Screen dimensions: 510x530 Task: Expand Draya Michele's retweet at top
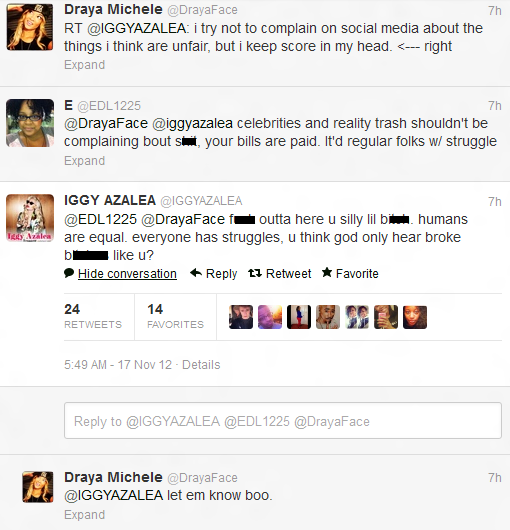[84, 65]
